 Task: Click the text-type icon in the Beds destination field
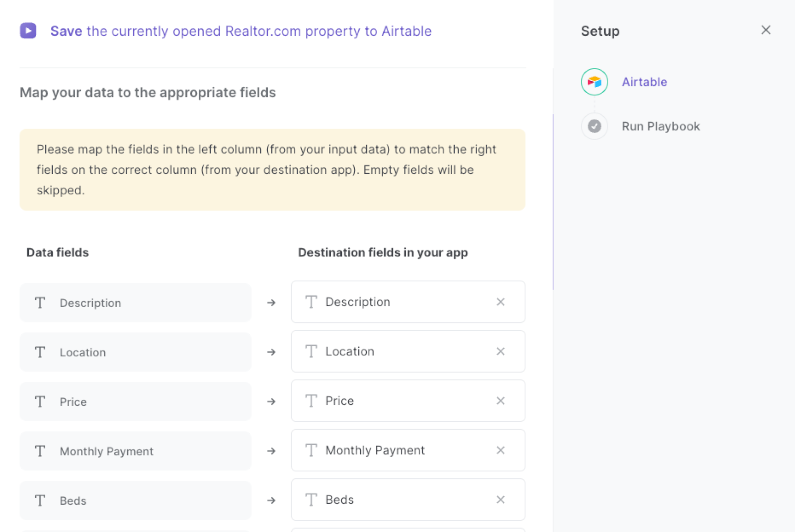tap(312, 500)
